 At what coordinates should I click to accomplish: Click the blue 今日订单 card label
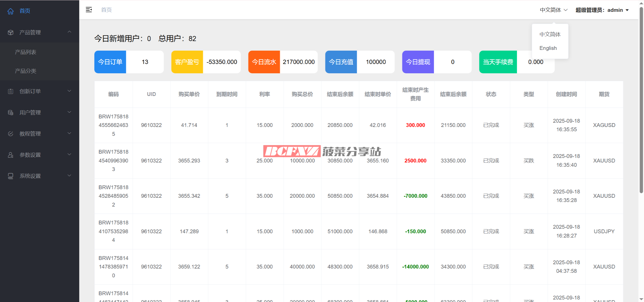(x=110, y=62)
